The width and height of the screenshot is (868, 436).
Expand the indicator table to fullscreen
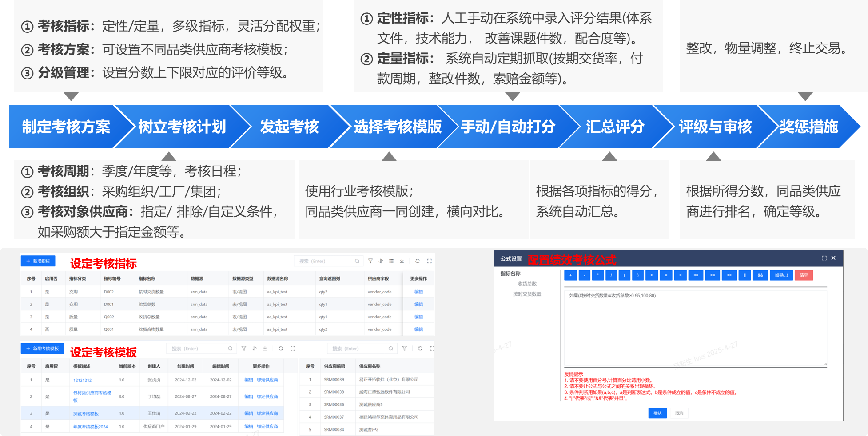429,261
